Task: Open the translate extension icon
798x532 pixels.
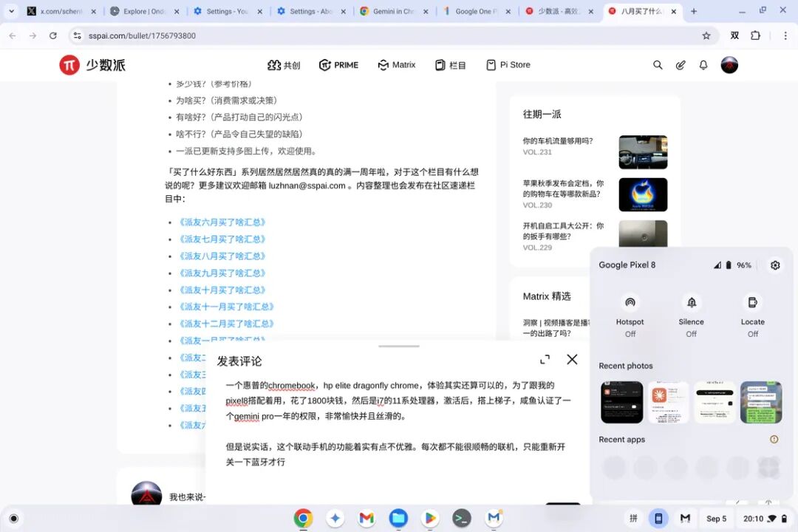Action: click(x=735, y=35)
